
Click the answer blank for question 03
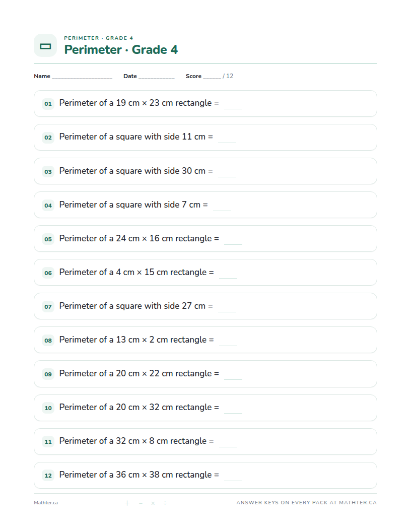[227, 172]
